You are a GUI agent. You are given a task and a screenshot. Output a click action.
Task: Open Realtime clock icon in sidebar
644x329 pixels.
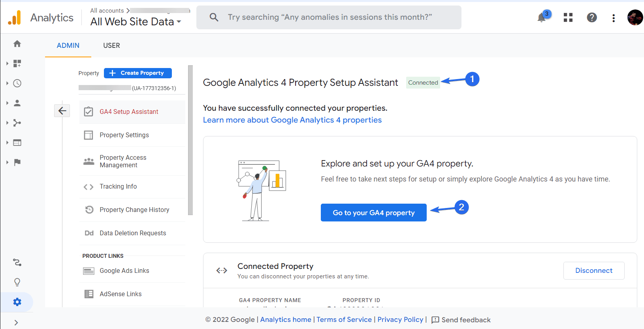pos(17,83)
